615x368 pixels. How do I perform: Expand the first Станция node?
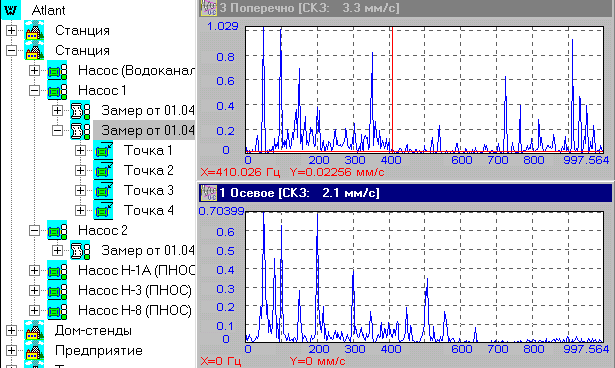(11, 31)
